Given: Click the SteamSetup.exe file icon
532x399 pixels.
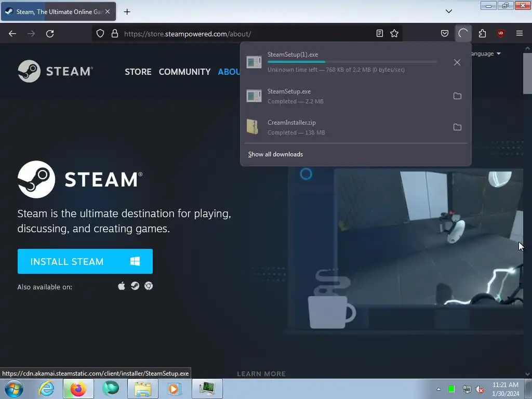Looking at the screenshot, I should point(254,96).
